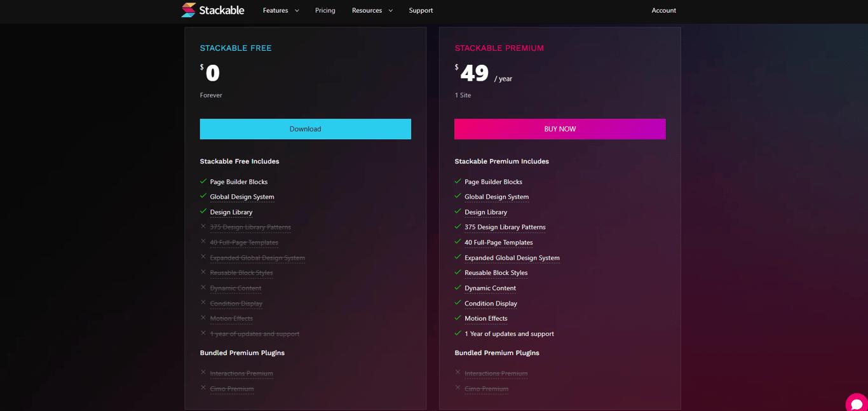Image resolution: width=868 pixels, height=411 pixels.
Task: Click crossed-out Reusable Block Styles in Free
Action: pos(241,273)
